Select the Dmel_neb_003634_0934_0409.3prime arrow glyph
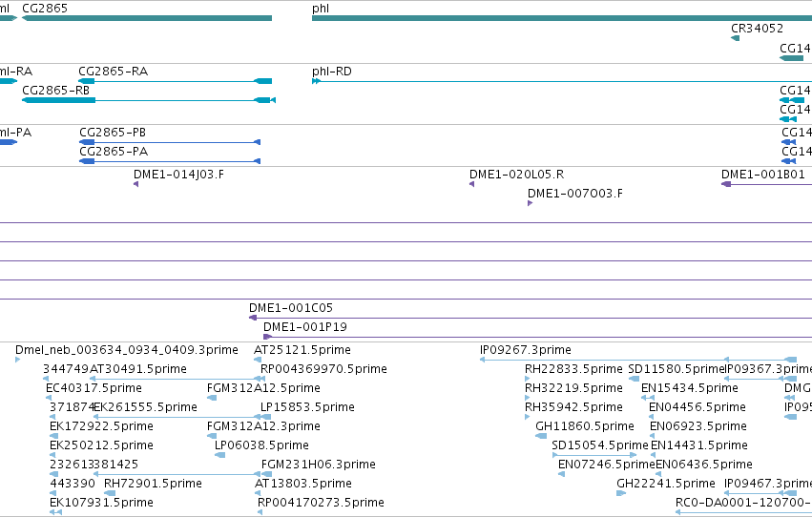The image size is (812, 517). pyautogui.click(x=17, y=360)
